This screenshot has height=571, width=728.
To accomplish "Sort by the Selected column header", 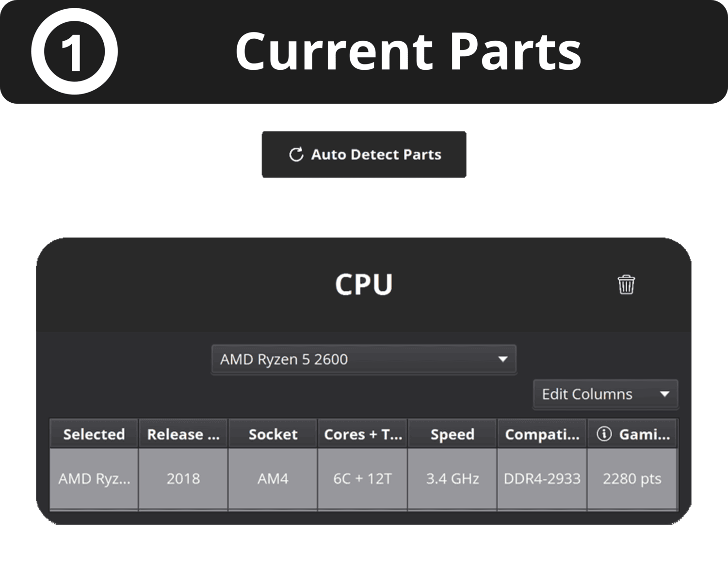I will tap(94, 434).
